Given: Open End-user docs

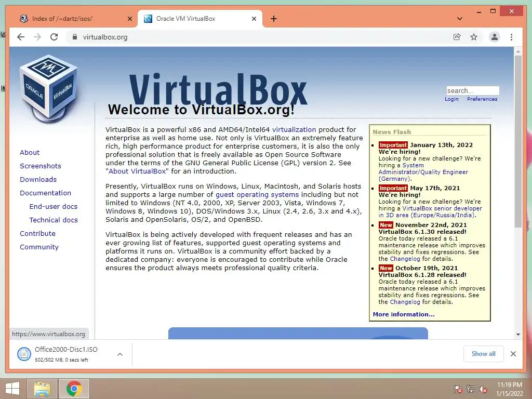Looking at the screenshot, I should [x=54, y=207].
